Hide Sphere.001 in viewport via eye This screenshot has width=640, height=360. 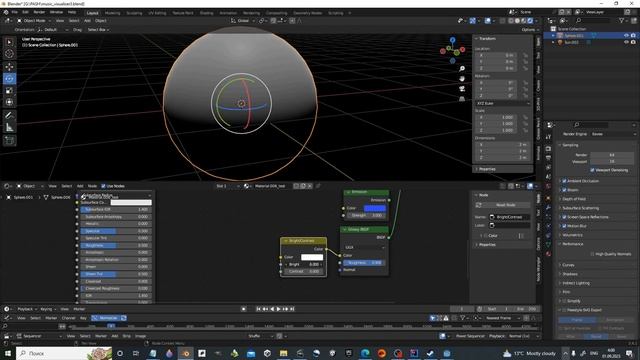click(626, 36)
